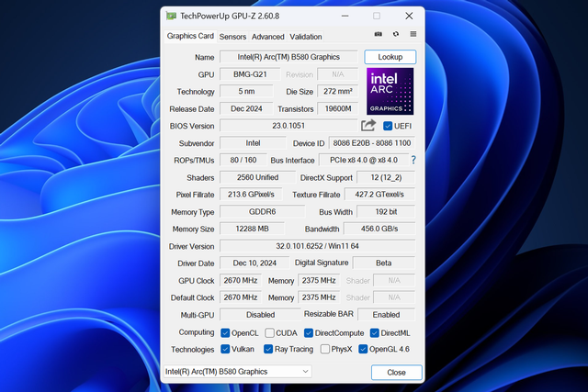588x392 pixels.
Task: Toggle the DirectML checkbox
Action: pos(374,333)
